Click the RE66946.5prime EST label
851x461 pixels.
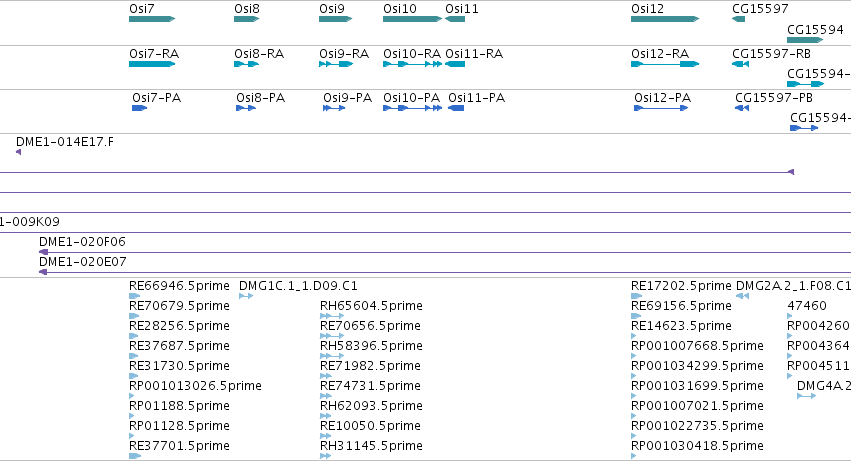(179, 286)
